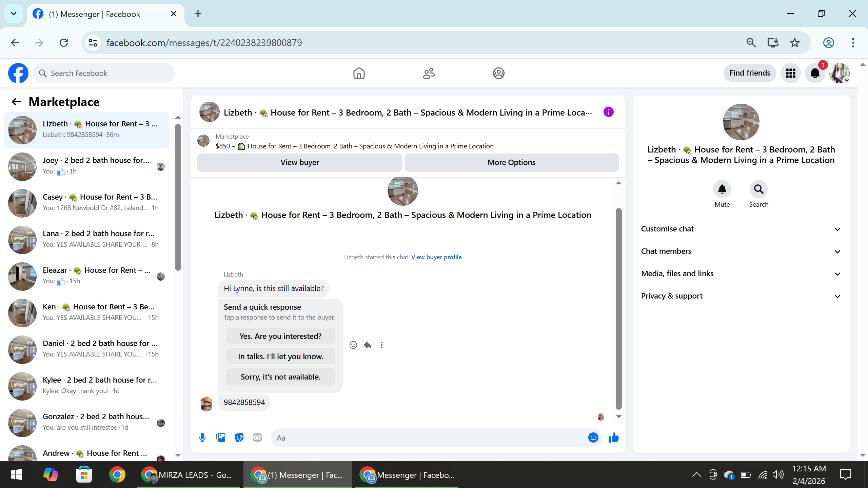The height and width of the screenshot is (488, 868).
Task: Click the purple conversation info icon
Action: point(609,112)
